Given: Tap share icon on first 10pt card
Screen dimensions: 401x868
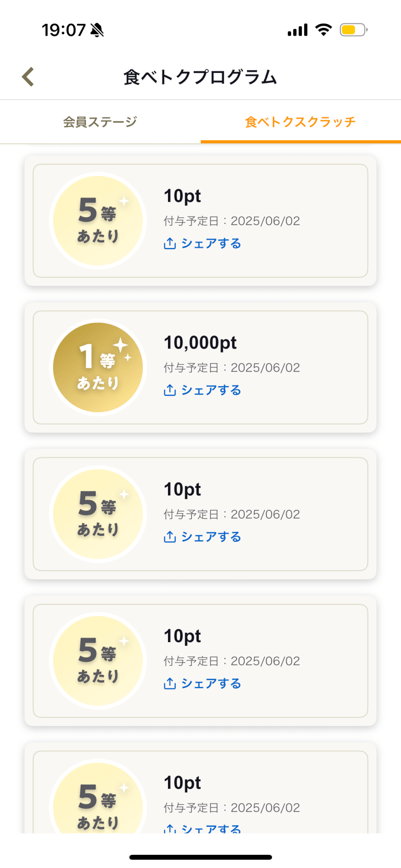Looking at the screenshot, I should pos(170,243).
